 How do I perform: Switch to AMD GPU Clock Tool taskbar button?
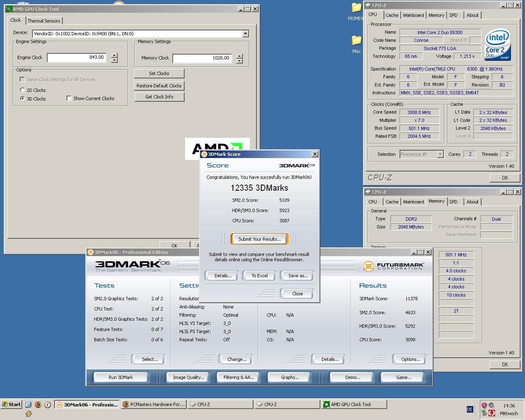tap(354, 404)
